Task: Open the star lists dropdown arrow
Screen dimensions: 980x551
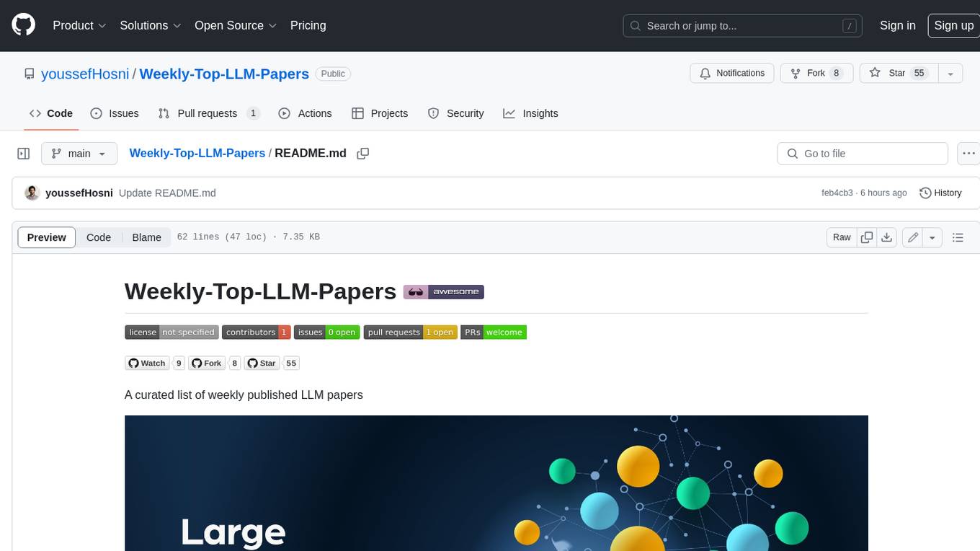Action: click(x=950, y=74)
